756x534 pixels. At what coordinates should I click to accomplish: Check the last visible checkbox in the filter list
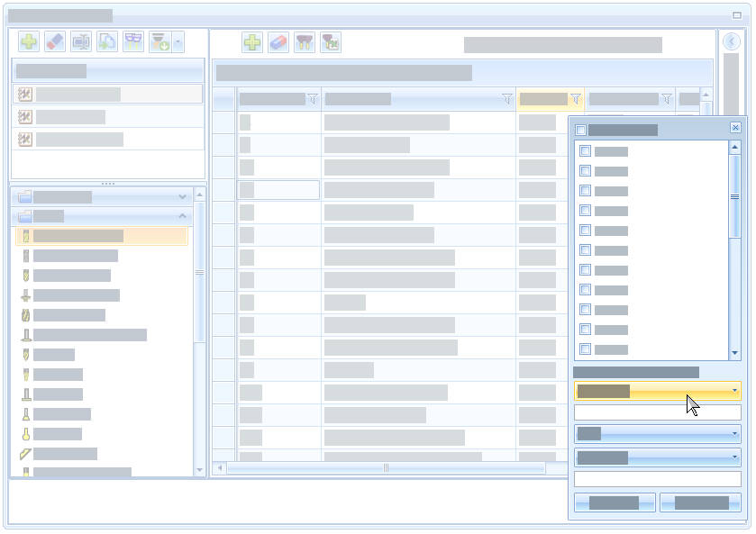(585, 348)
